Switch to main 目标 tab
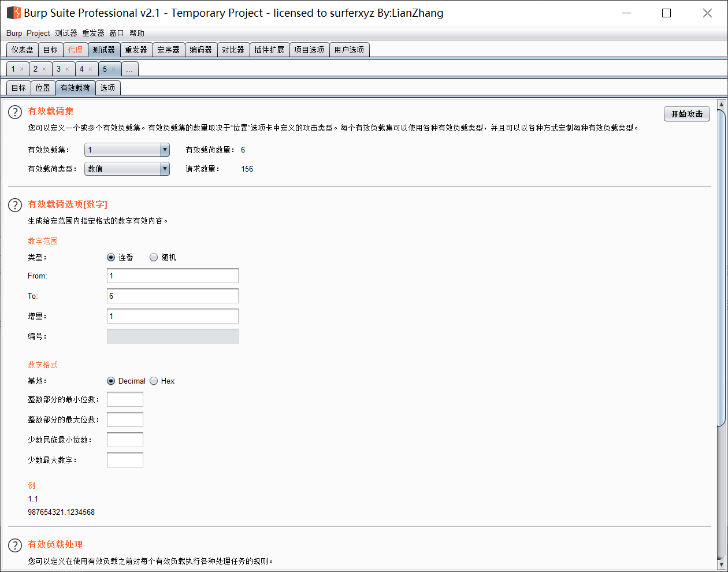This screenshot has height=572, width=728. pyautogui.click(x=50, y=50)
